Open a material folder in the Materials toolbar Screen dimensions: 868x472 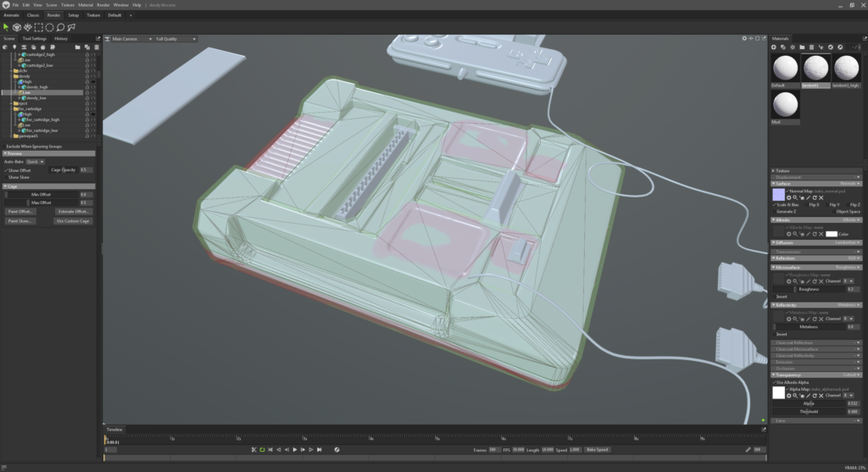[802, 47]
